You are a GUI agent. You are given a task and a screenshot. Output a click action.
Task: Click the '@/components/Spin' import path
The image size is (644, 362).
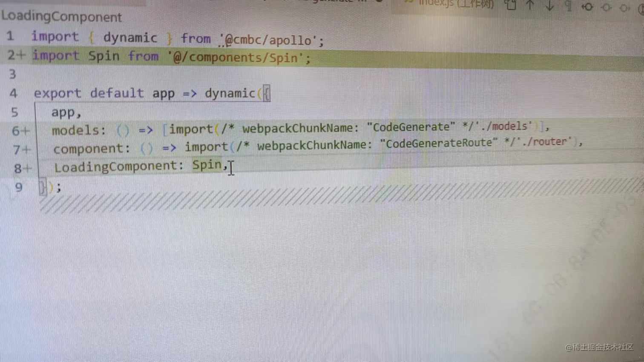pos(236,57)
